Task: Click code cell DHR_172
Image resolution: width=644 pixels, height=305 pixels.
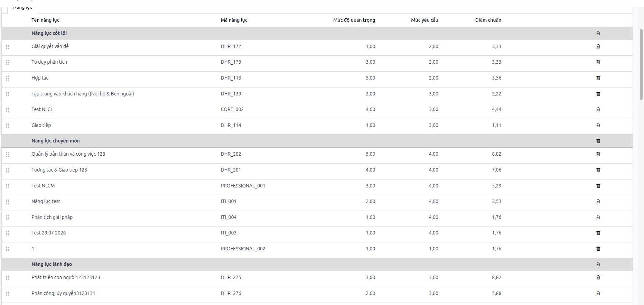Action: tap(231, 46)
